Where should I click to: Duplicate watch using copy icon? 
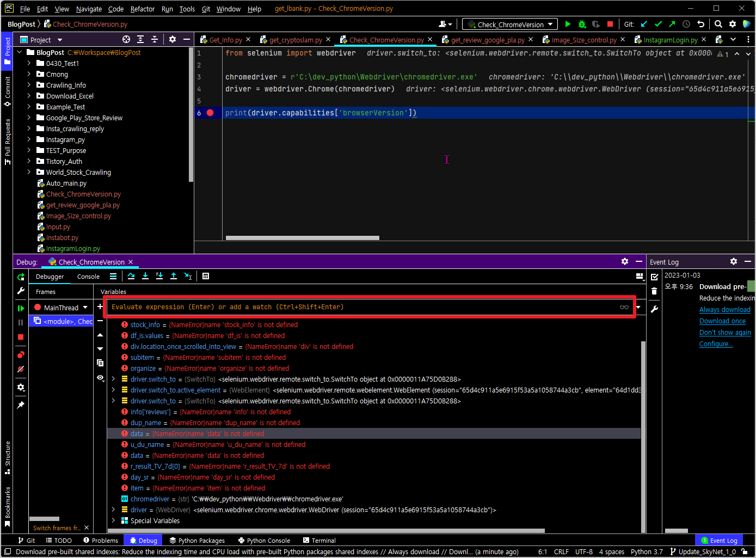coord(100,363)
